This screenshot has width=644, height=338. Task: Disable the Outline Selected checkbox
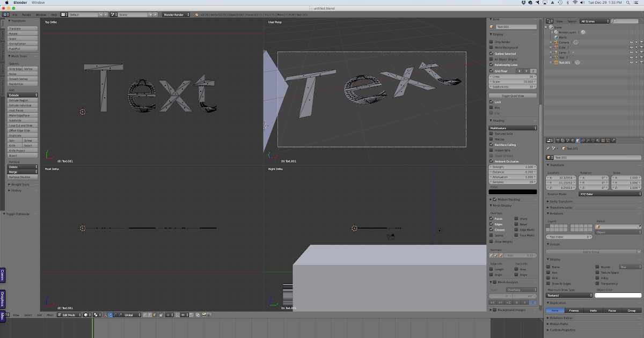tap(491, 54)
